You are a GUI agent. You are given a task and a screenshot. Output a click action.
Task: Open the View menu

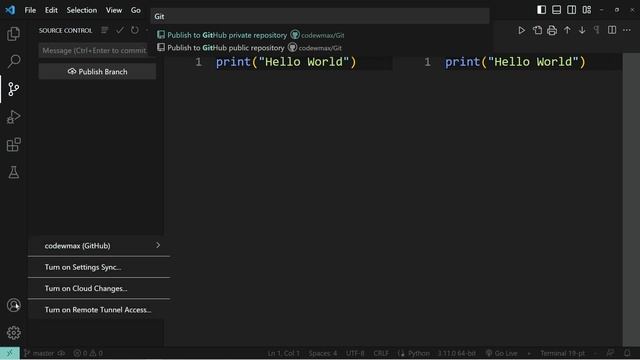pos(114,10)
